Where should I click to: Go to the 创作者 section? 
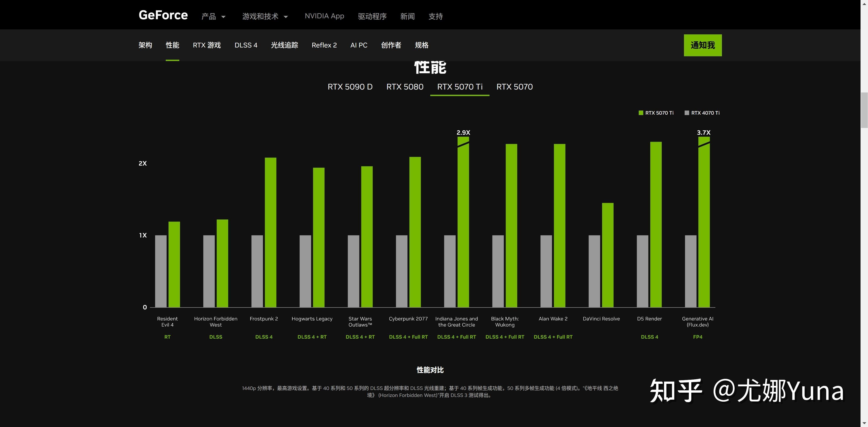point(391,45)
